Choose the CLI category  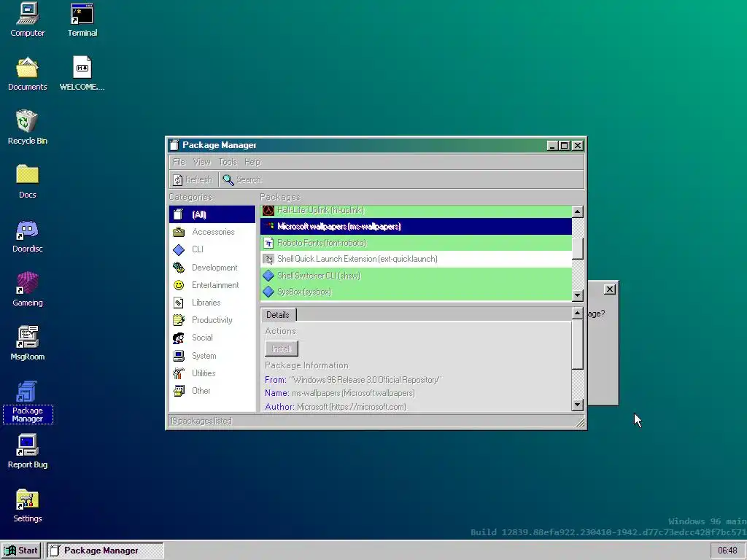[x=212, y=249]
